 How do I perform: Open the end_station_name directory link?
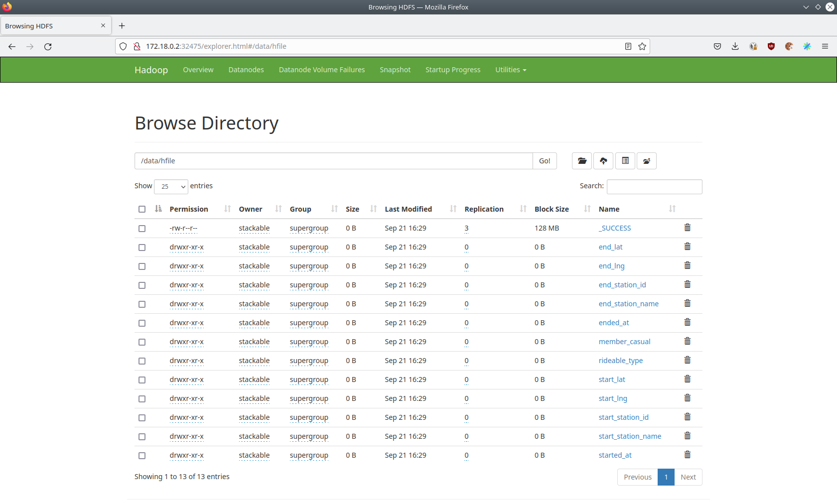[628, 303]
